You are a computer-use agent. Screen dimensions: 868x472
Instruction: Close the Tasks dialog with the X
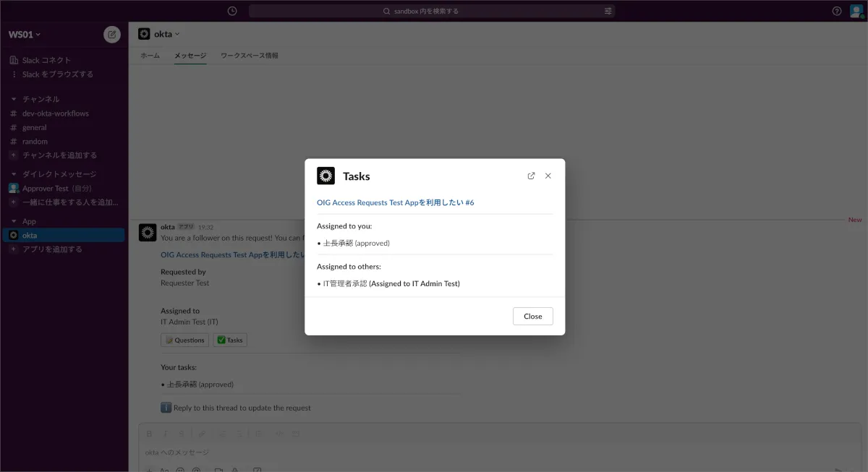click(548, 176)
